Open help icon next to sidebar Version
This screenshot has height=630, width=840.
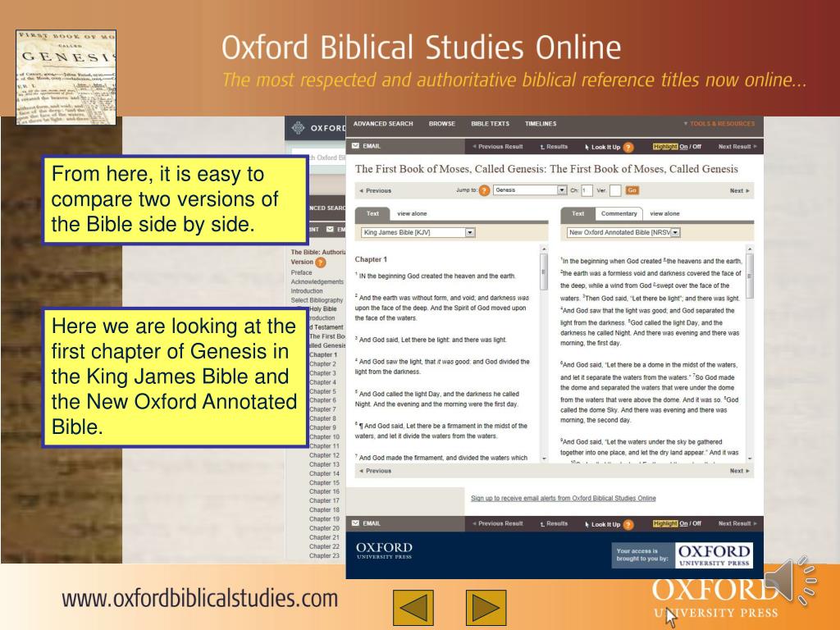pos(321,262)
